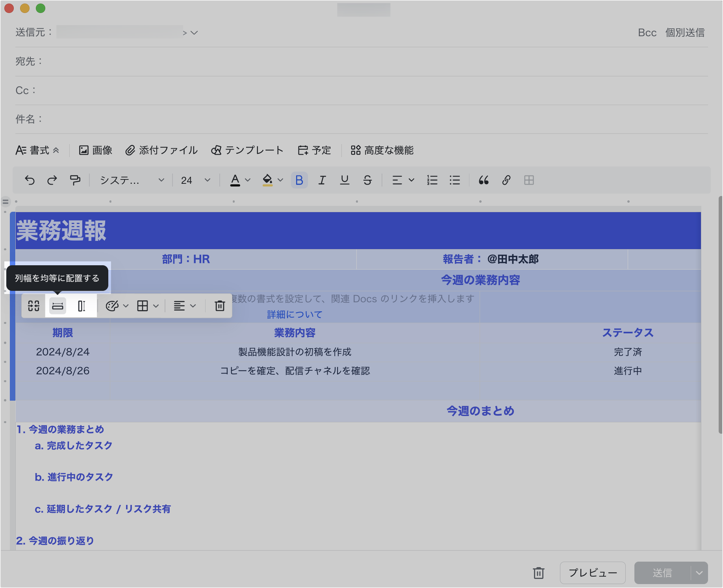Image resolution: width=723 pixels, height=588 pixels.
Task: Click the distribute row heights icon
Action: pos(82,306)
